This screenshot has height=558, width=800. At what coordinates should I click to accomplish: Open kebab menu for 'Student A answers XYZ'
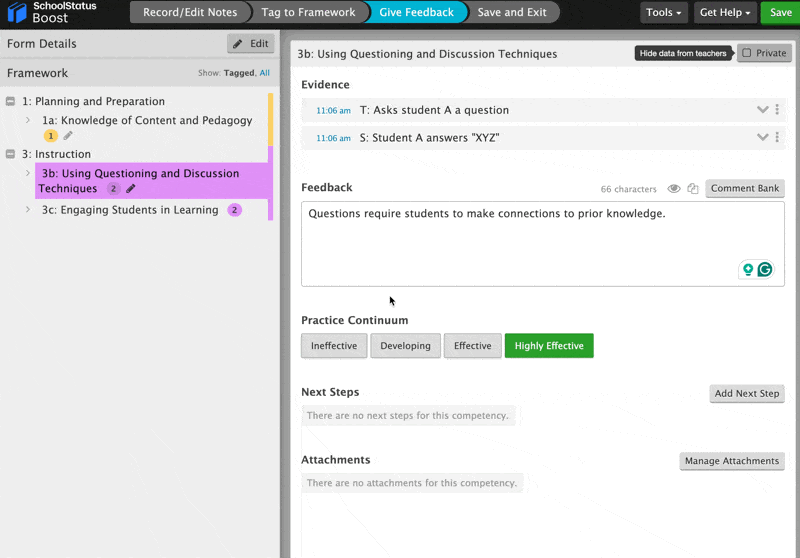(x=777, y=137)
